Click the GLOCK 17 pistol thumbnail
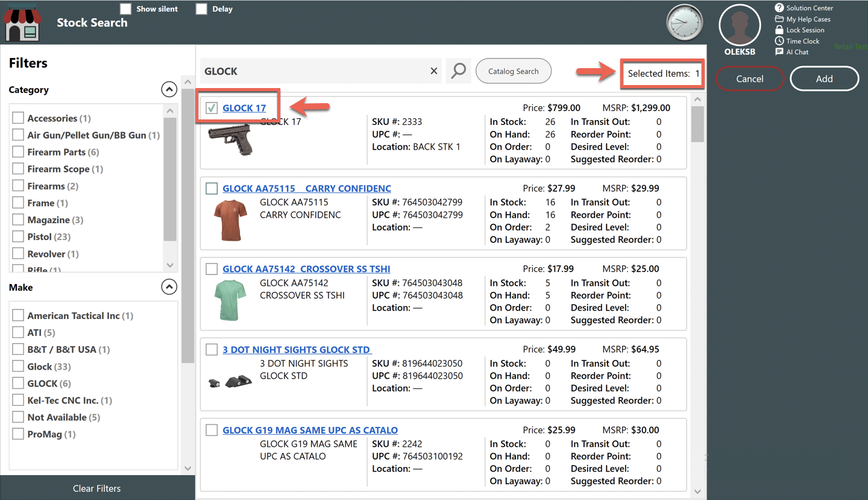 [230, 139]
